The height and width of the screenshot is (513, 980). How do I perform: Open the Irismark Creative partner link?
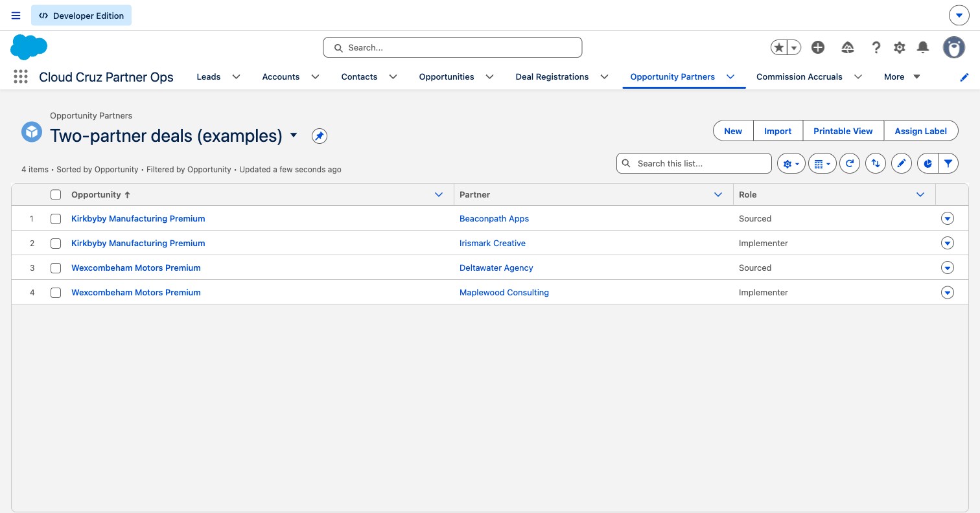493,244
